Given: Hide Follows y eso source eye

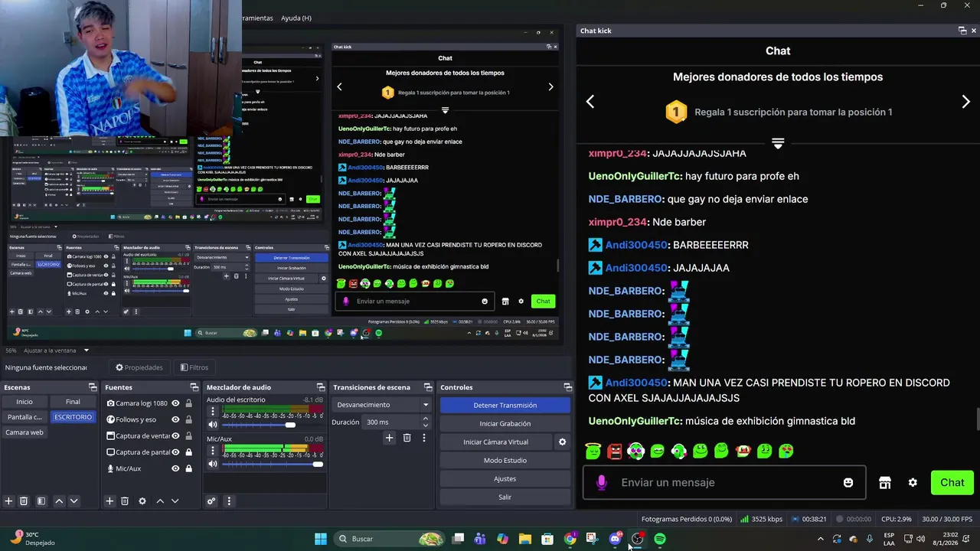Looking at the screenshot, I should (175, 419).
